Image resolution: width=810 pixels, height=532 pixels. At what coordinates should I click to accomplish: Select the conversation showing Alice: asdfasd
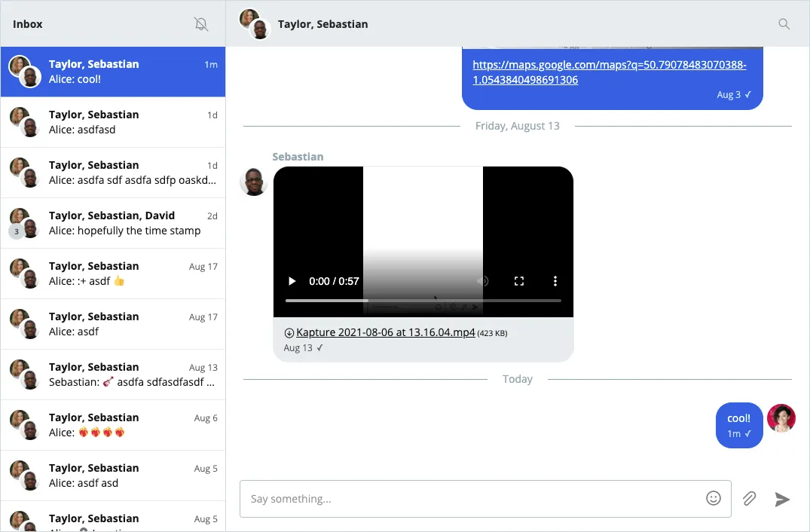click(x=113, y=122)
